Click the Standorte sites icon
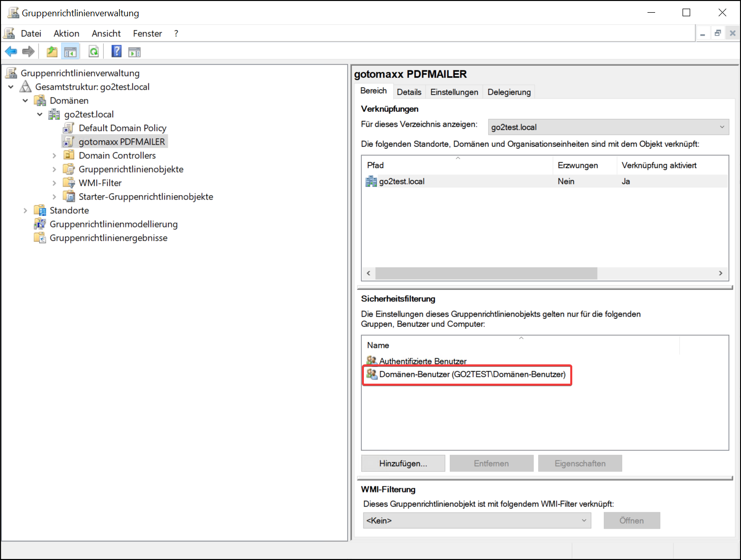This screenshot has width=741, height=560. pyautogui.click(x=40, y=210)
